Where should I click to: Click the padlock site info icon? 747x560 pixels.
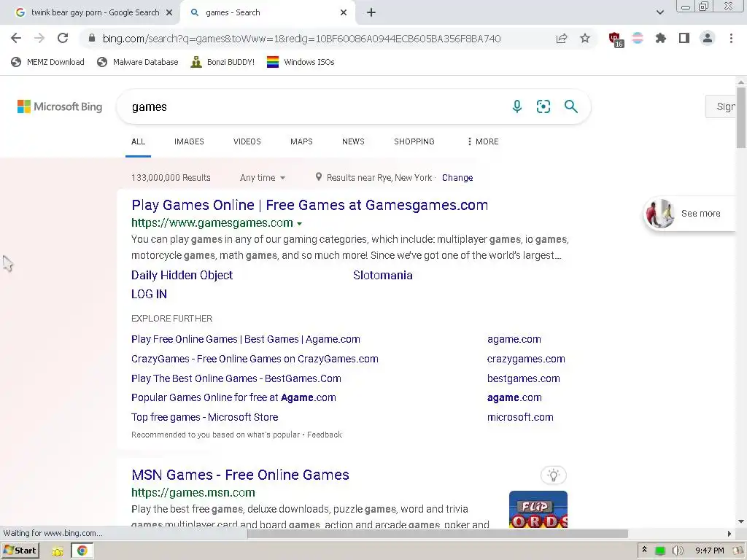(92, 38)
